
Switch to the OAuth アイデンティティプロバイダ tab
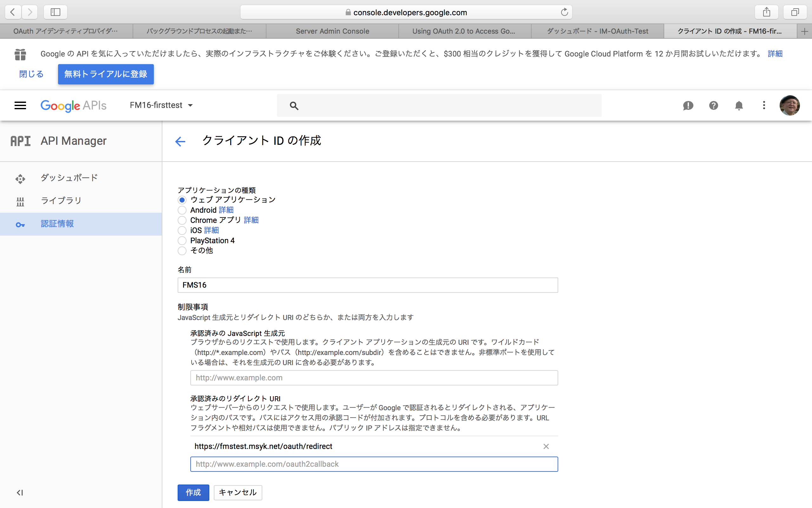pos(66,31)
